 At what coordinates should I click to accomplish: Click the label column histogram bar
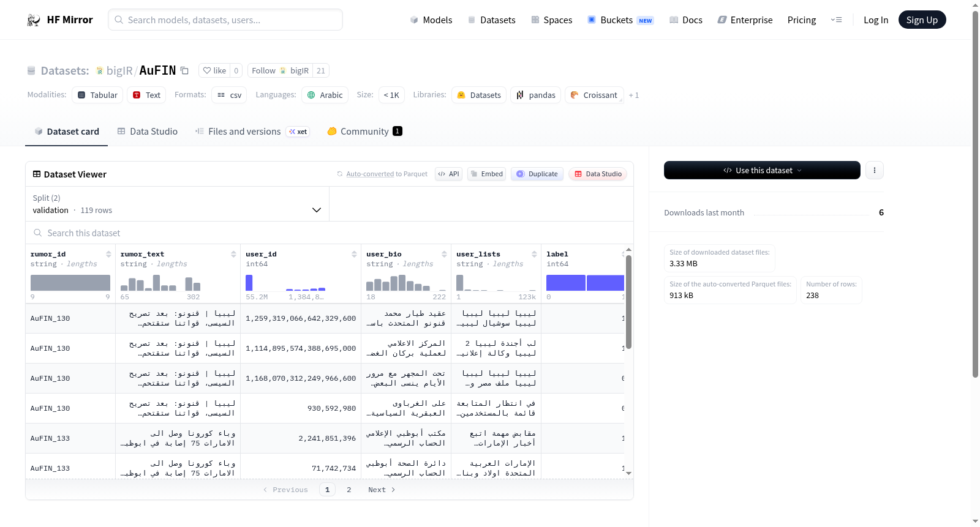pos(585,283)
